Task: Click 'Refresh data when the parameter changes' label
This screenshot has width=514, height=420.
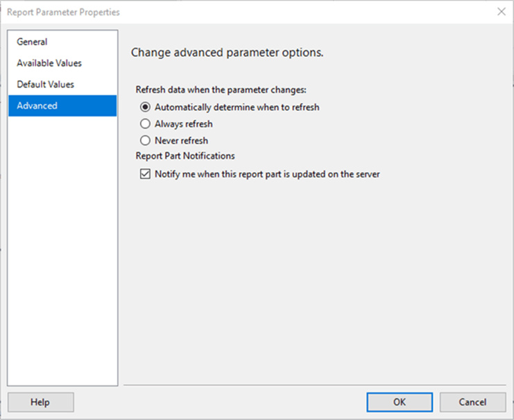Action: 221,90
